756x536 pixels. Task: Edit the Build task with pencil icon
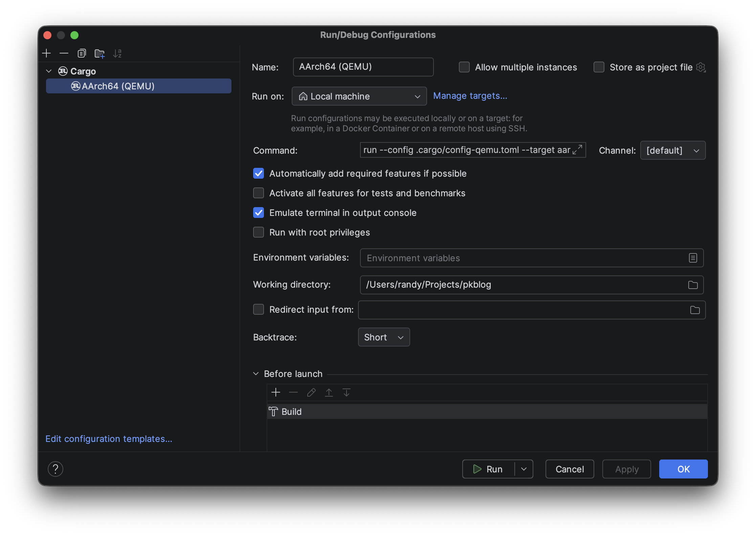tap(311, 393)
